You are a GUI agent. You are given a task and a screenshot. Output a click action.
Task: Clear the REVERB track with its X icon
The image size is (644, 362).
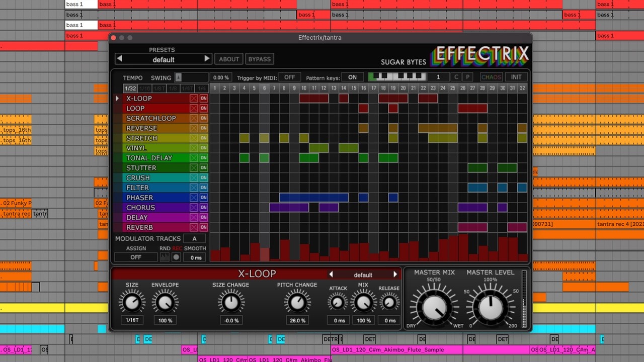click(194, 227)
